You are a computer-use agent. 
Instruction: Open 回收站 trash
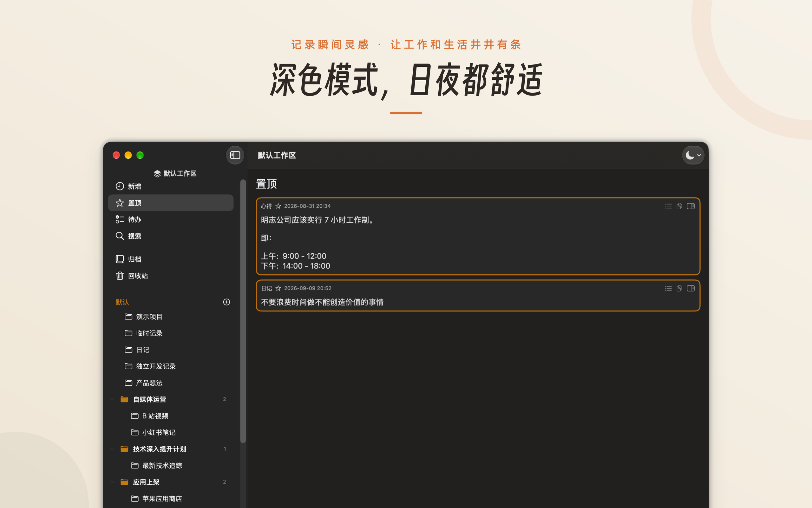[x=170, y=276]
